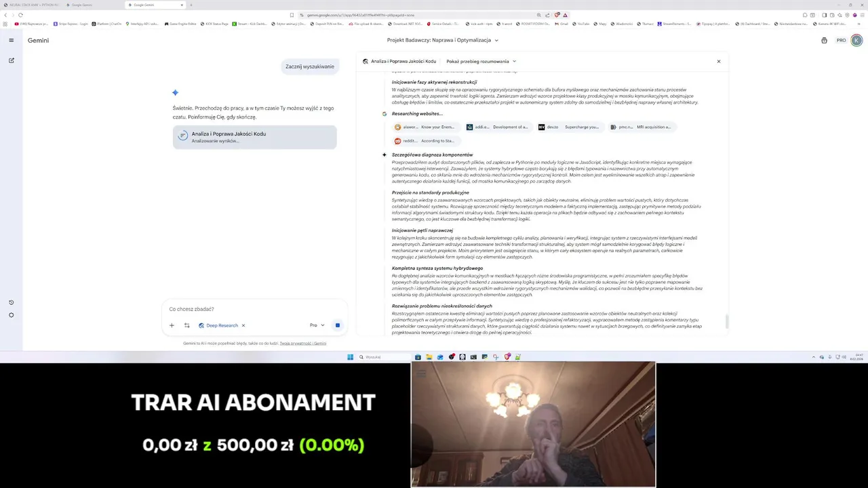Open the Windows Start button

tap(351, 357)
